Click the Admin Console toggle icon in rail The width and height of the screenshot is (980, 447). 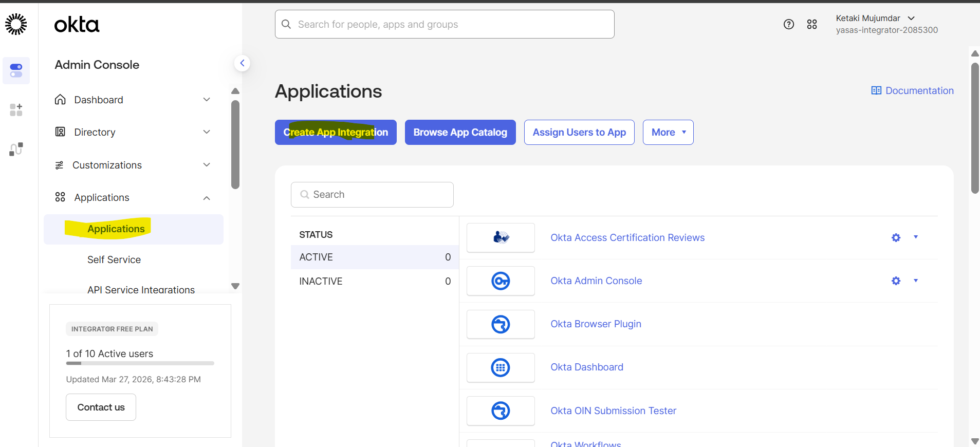(x=16, y=70)
